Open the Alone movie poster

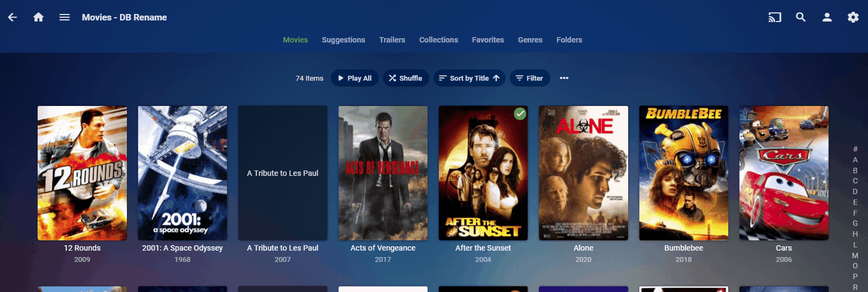click(584, 173)
